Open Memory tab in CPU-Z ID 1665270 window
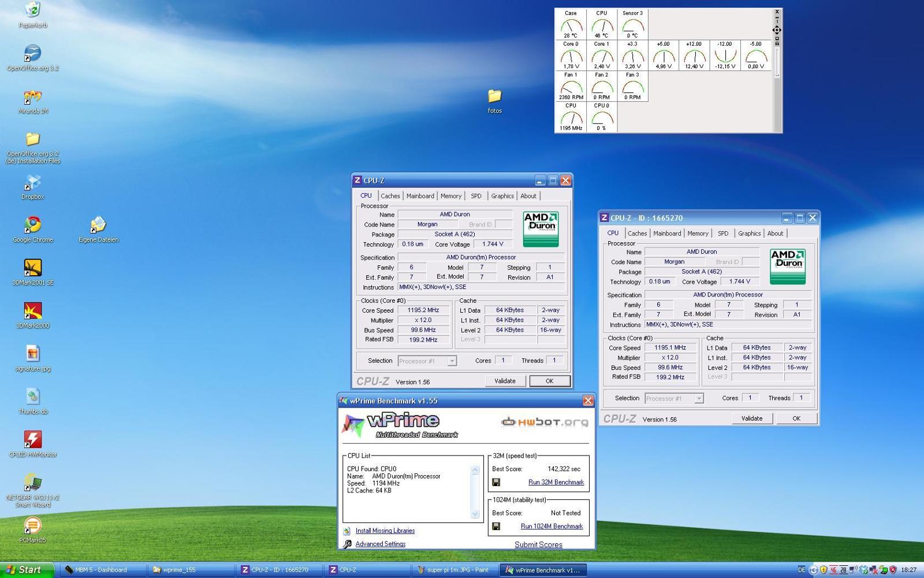The image size is (924, 578). pyautogui.click(x=698, y=234)
